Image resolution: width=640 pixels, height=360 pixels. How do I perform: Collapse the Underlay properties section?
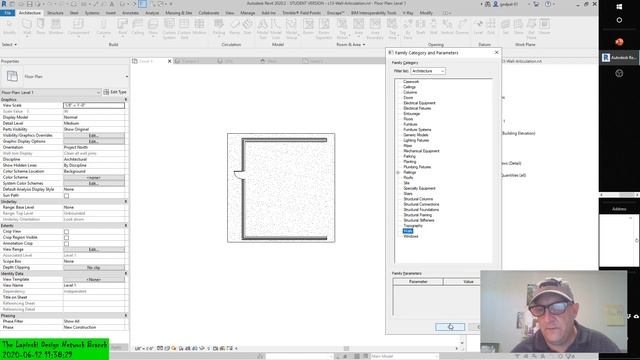(126, 202)
